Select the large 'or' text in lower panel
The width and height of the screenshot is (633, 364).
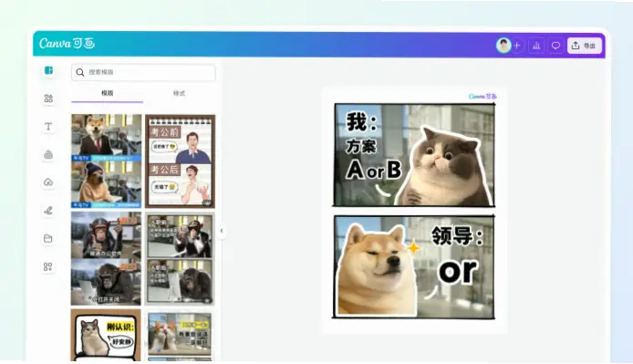pos(458,270)
